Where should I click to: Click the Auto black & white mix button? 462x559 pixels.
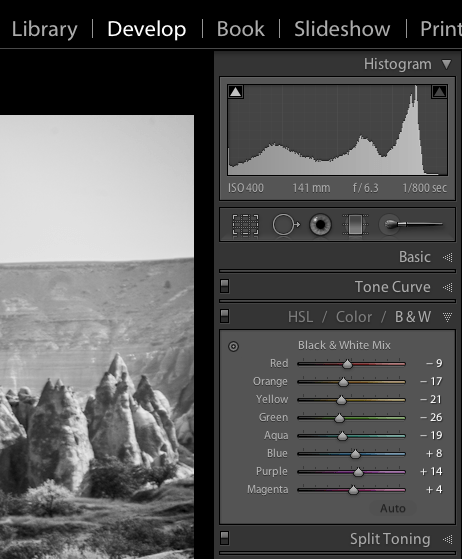click(393, 508)
